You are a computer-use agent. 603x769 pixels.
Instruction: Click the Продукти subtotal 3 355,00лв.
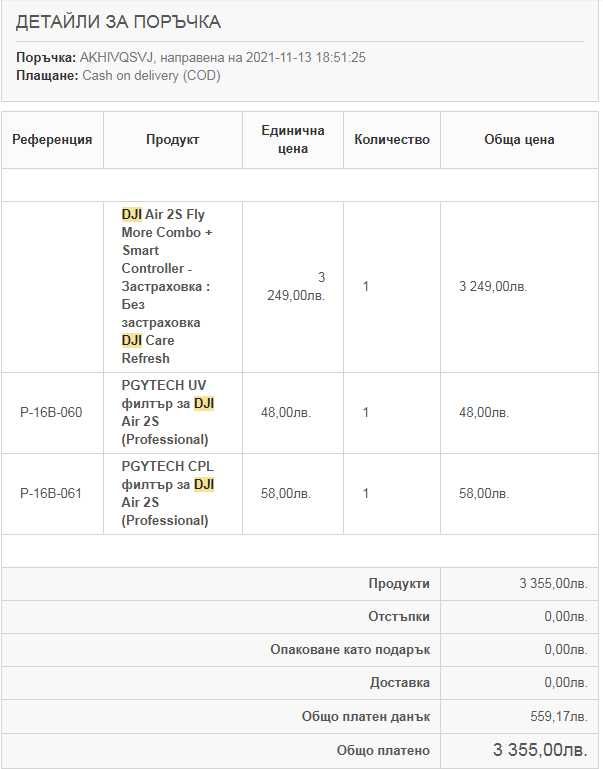click(x=553, y=584)
